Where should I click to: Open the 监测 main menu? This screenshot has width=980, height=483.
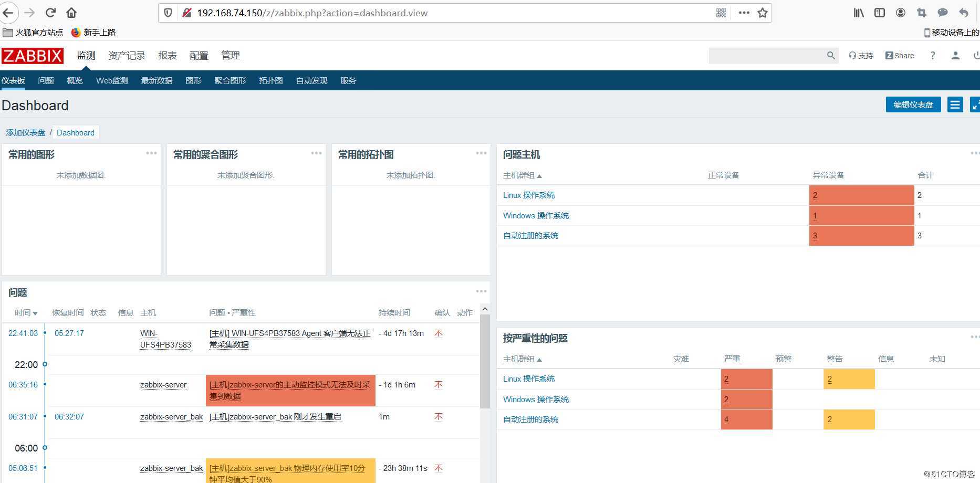pyautogui.click(x=86, y=56)
